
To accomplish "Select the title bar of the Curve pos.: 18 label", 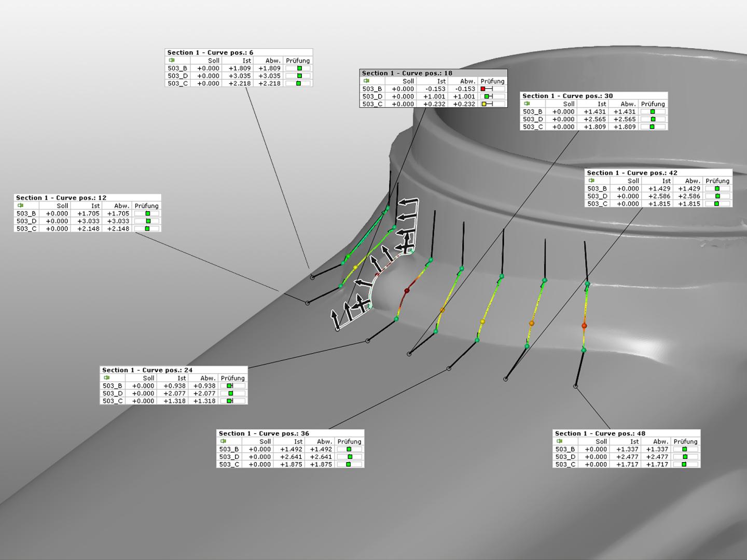I will (432, 73).
